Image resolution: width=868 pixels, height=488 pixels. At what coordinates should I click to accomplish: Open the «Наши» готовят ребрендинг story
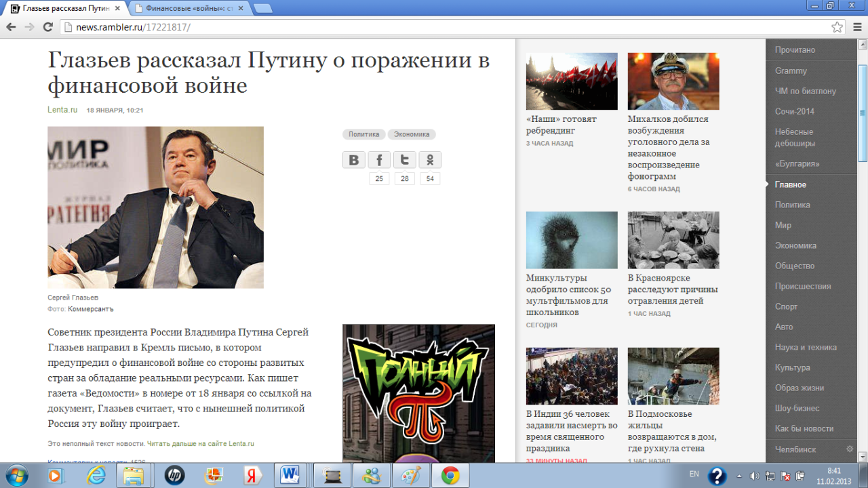pyautogui.click(x=561, y=125)
